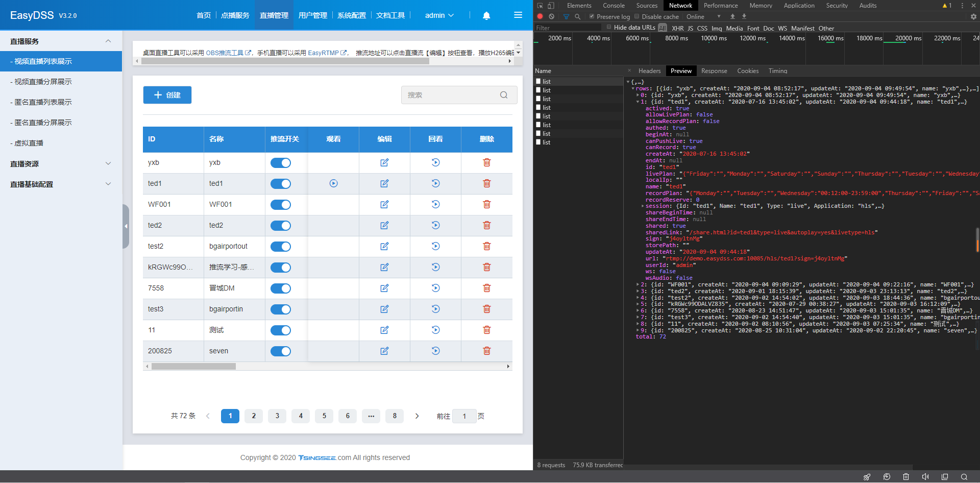The width and height of the screenshot is (980, 483).
Task: Open playback icon for 200825 row
Action: tap(435, 351)
